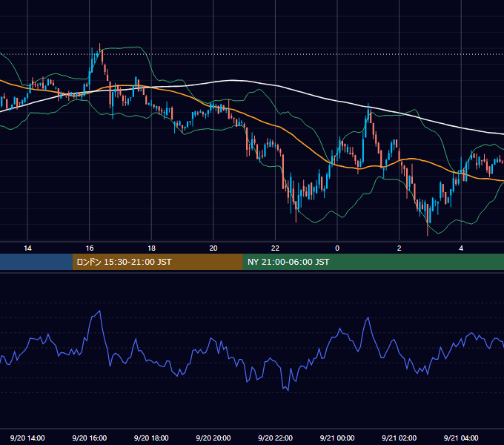Click hour label 4 under price chart
This screenshot has width=504, height=445.
point(461,248)
